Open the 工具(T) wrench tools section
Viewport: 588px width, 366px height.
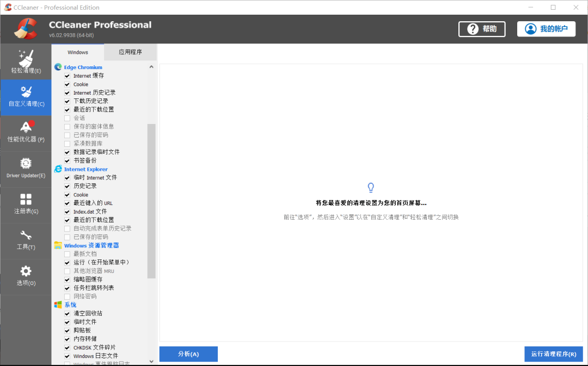(26, 241)
